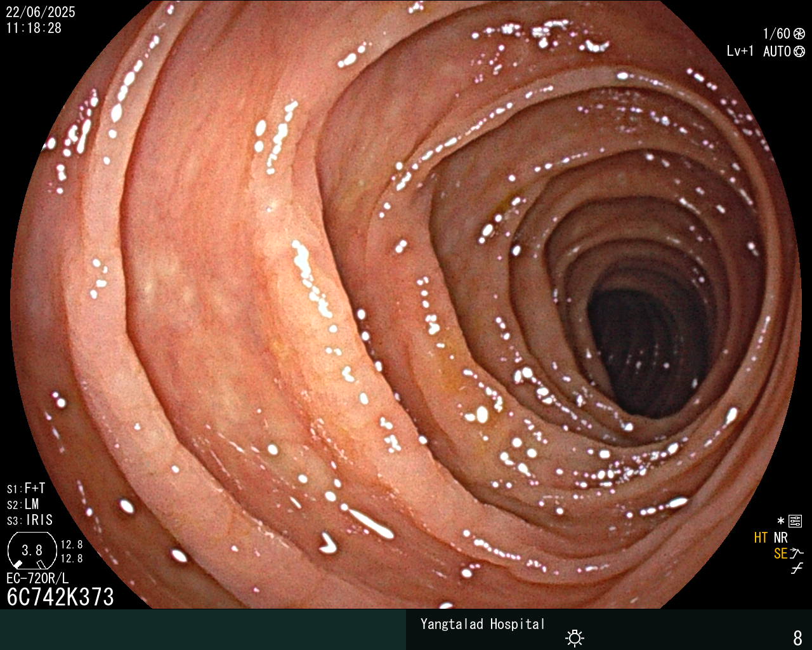Click the S3: IRIS switch assignment

point(30,520)
